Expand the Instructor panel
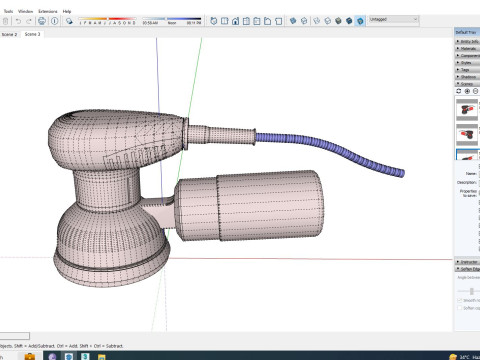Viewport: 480px width, 360px height. click(468, 262)
